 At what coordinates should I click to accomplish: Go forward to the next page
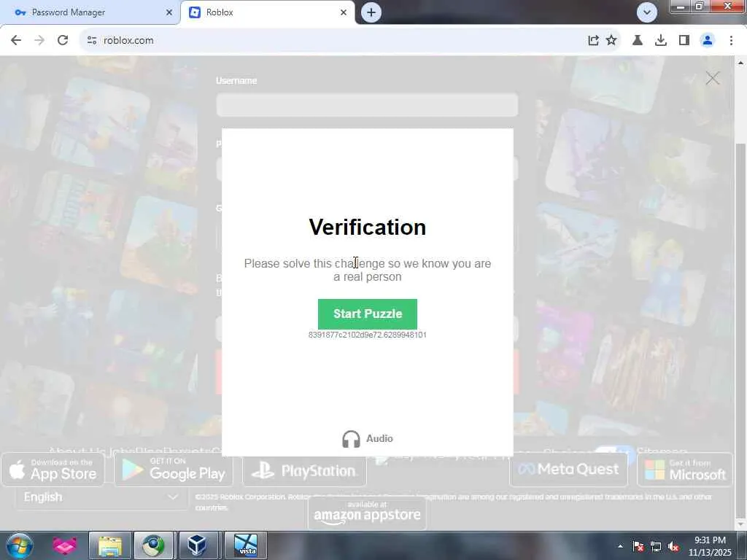pyautogui.click(x=39, y=41)
